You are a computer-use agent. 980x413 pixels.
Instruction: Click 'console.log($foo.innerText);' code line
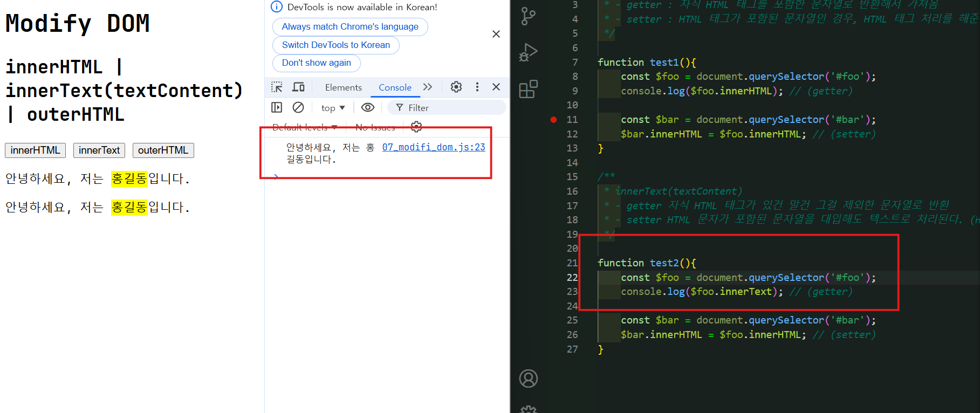pos(702,292)
